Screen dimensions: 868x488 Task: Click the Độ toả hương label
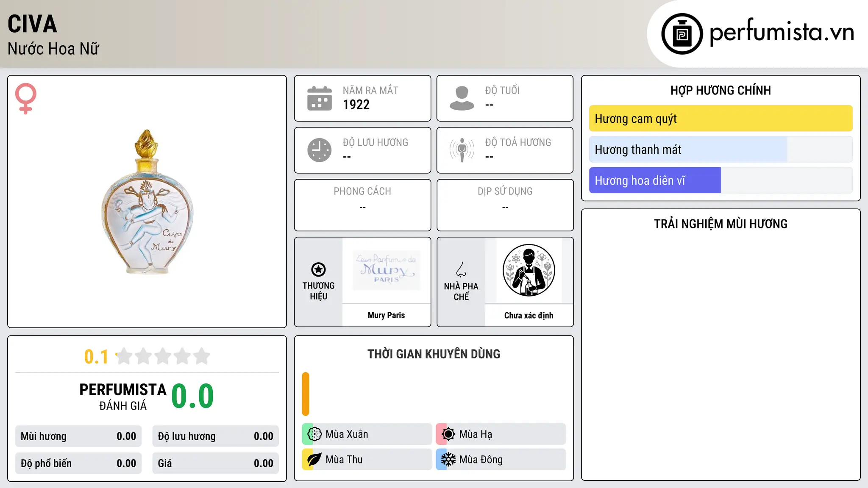click(518, 142)
